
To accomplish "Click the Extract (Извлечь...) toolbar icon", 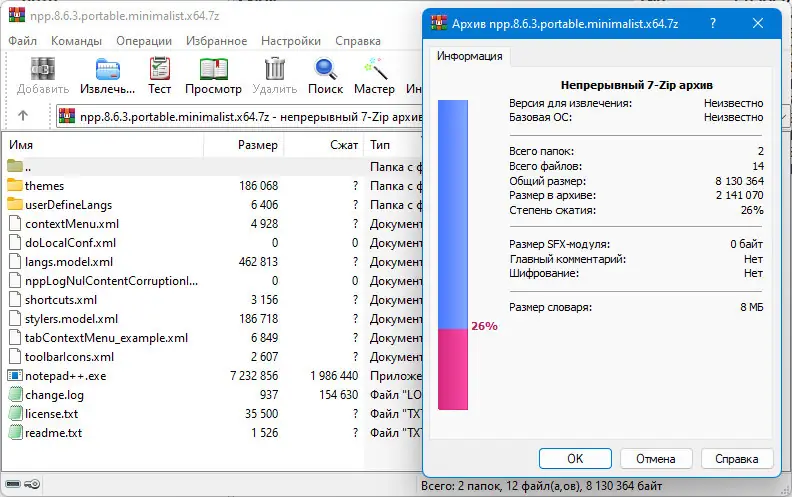I will click(108, 69).
